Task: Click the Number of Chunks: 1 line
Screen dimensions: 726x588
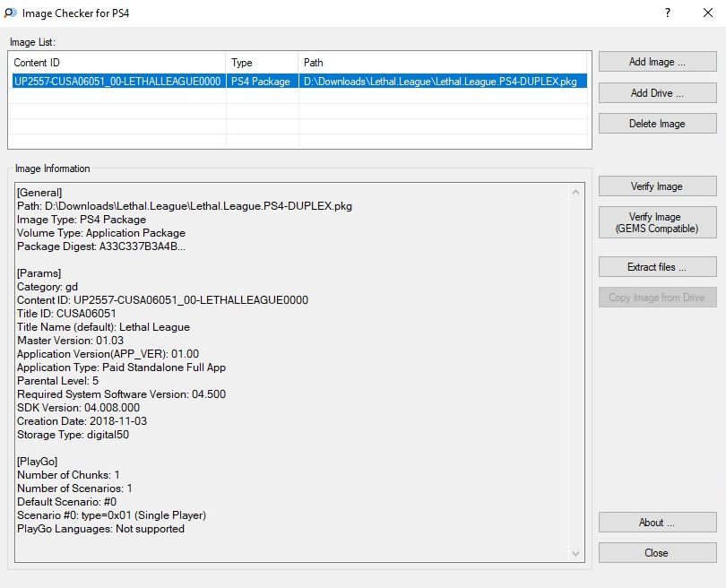Action: [x=68, y=474]
